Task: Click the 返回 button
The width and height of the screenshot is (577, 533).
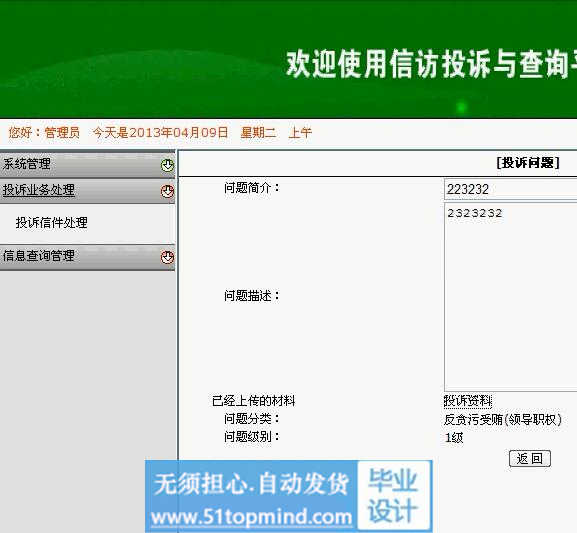Action: [530, 459]
